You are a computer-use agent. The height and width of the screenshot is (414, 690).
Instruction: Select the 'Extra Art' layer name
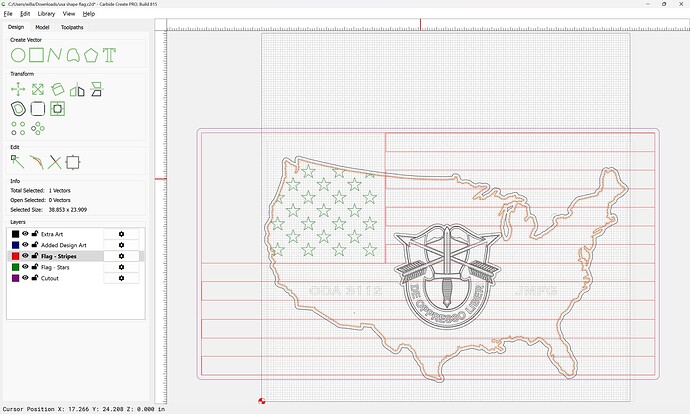point(52,234)
